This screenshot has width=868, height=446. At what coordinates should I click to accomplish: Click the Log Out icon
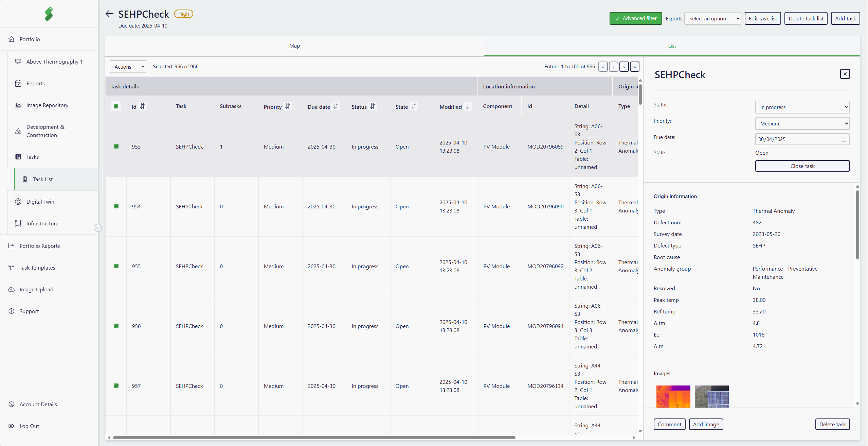coord(11,426)
